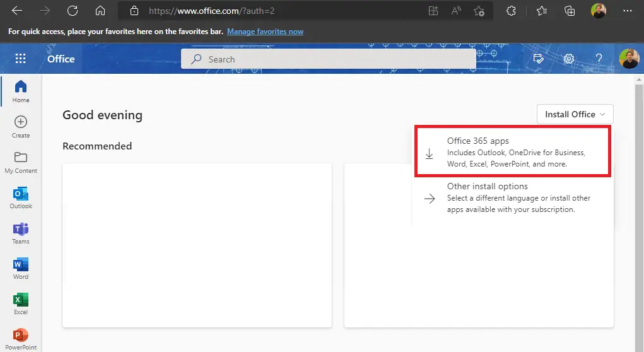644x352 pixels.
Task: Reload the page with refresh icon
Action: pos(73,11)
